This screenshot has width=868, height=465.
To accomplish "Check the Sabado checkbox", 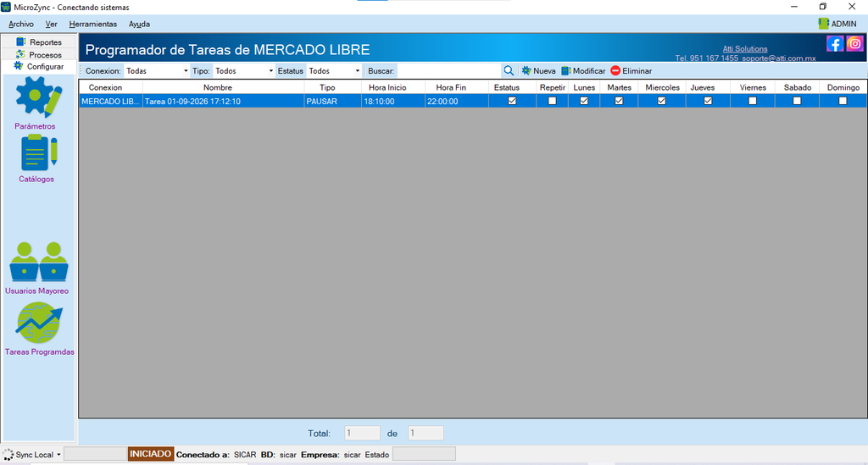I will tap(797, 101).
